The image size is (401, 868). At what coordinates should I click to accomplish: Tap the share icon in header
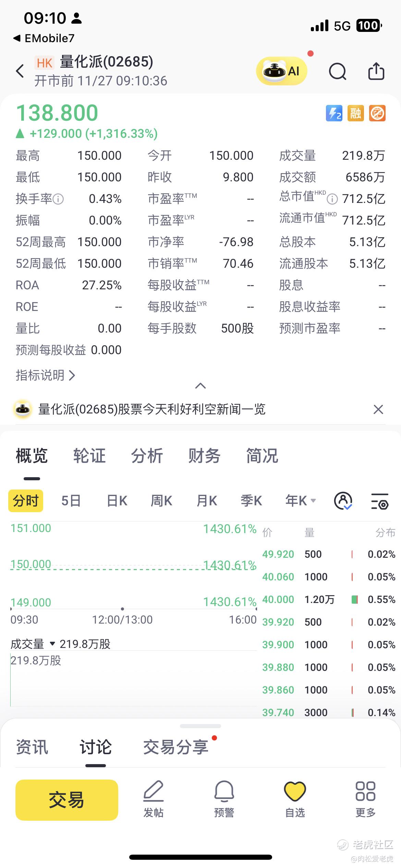point(376,71)
